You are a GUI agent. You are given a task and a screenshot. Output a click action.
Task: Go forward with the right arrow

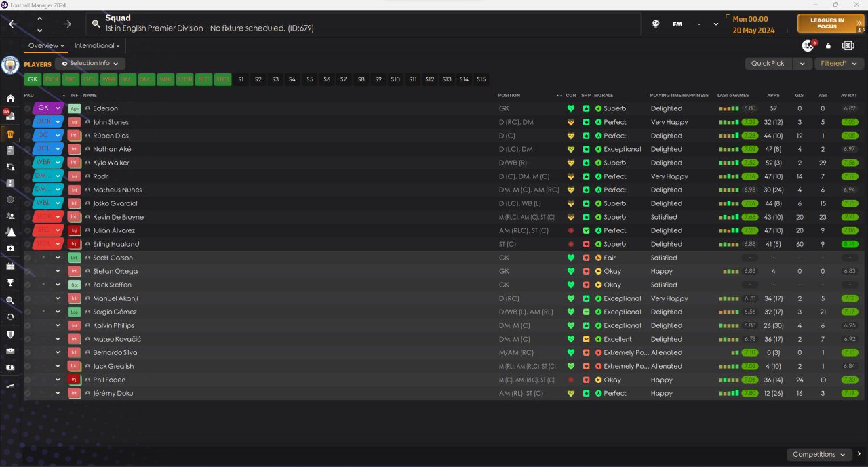coord(67,24)
